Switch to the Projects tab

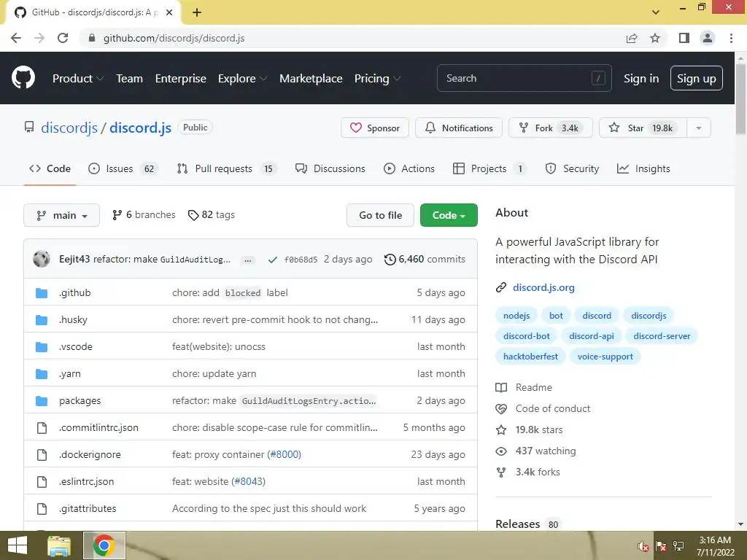click(x=489, y=168)
